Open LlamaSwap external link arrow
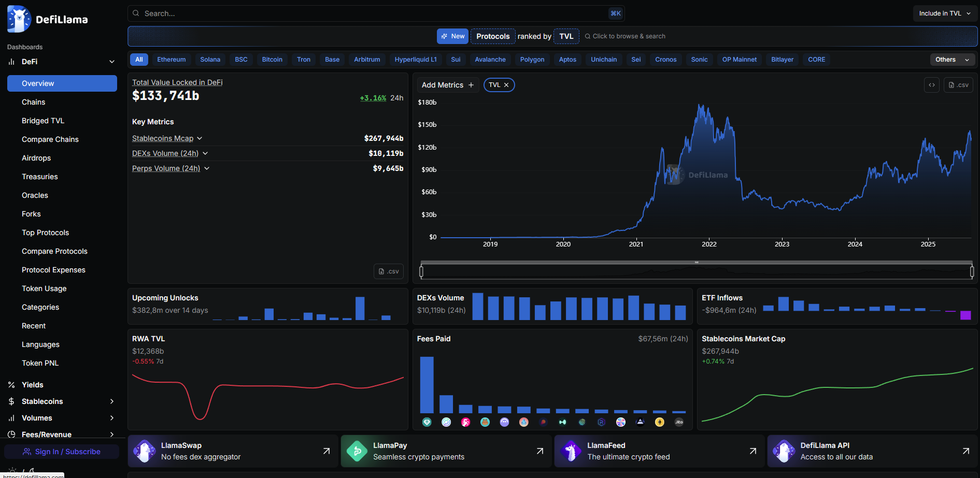This screenshot has height=478, width=980. pos(326,451)
